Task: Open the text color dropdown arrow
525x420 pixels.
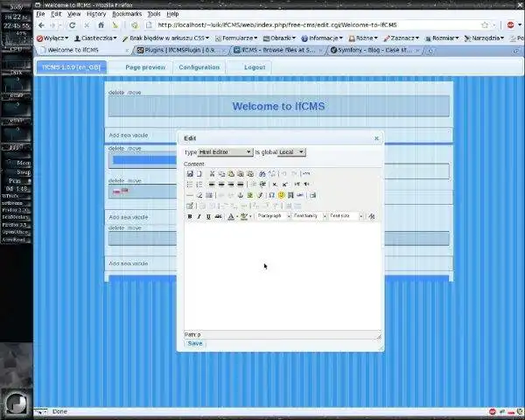Action: coord(237,217)
